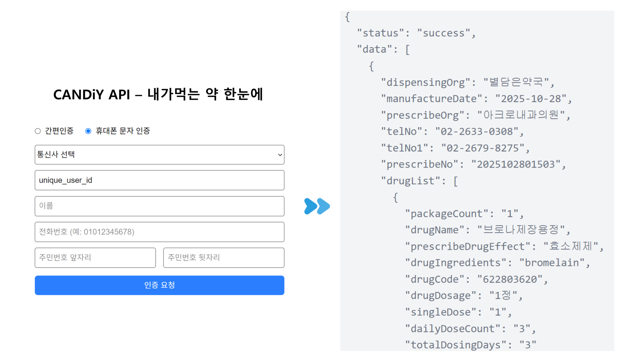The image size is (644, 362).
Task: Click the drugCode 622803620 line
Action: point(476,280)
